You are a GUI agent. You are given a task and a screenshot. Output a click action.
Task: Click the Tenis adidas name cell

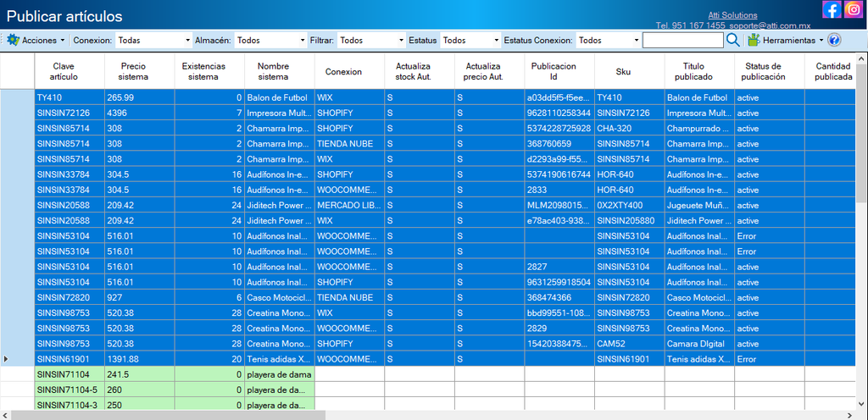tap(280, 359)
